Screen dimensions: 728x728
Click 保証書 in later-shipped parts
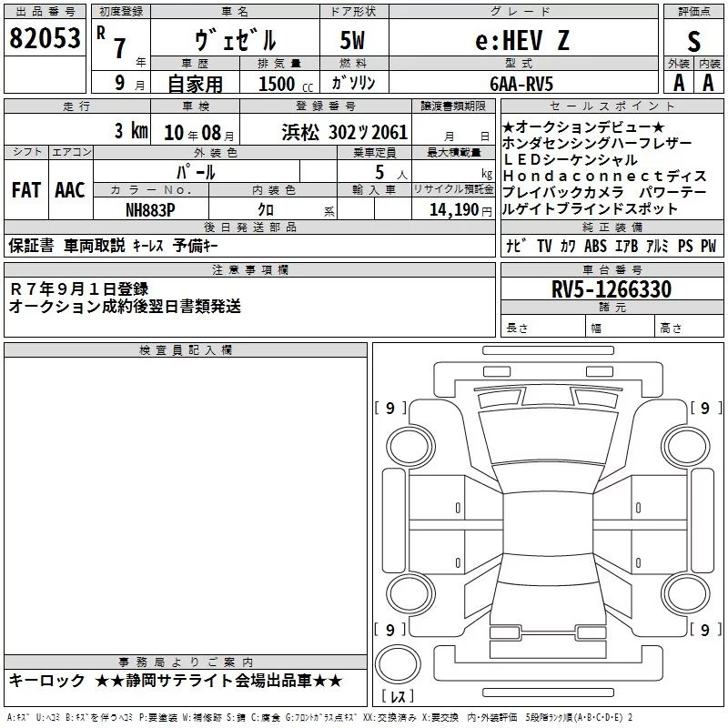click(x=31, y=246)
